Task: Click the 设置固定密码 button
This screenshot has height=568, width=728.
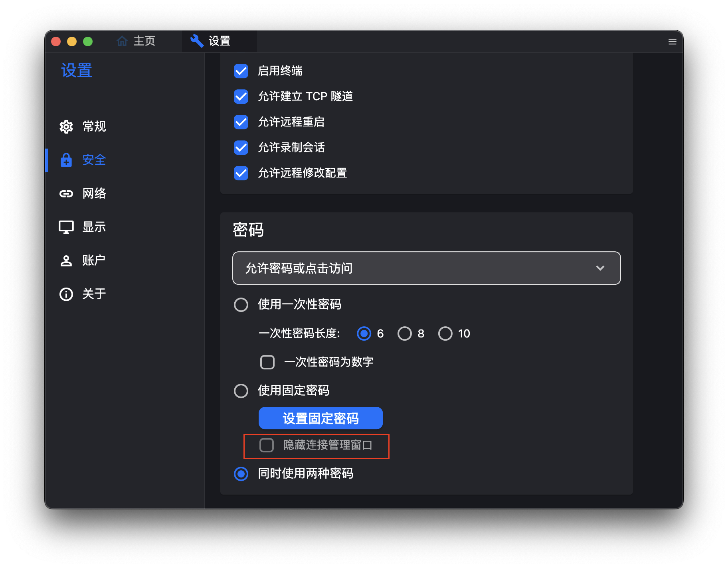Action: point(320,418)
